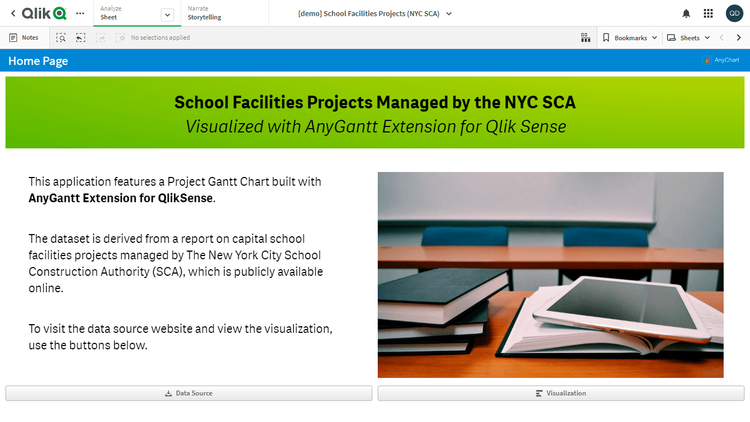The width and height of the screenshot is (750, 422).
Task: Click the Data Source button
Action: coord(188,393)
